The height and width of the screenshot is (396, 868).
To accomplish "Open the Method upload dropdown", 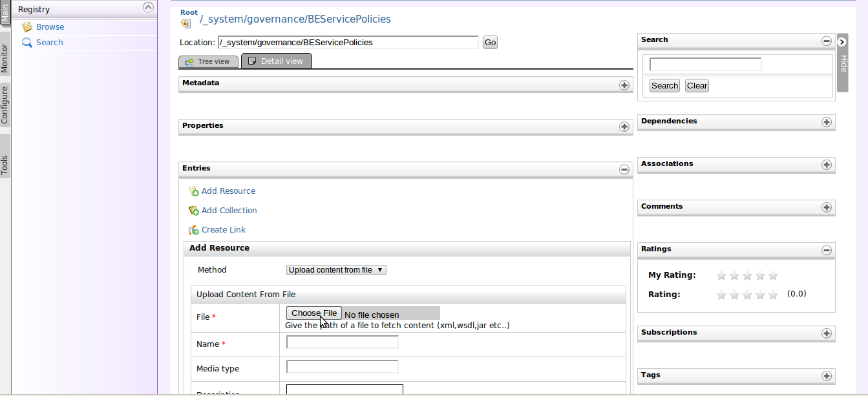I will click(x=335, y=269).
